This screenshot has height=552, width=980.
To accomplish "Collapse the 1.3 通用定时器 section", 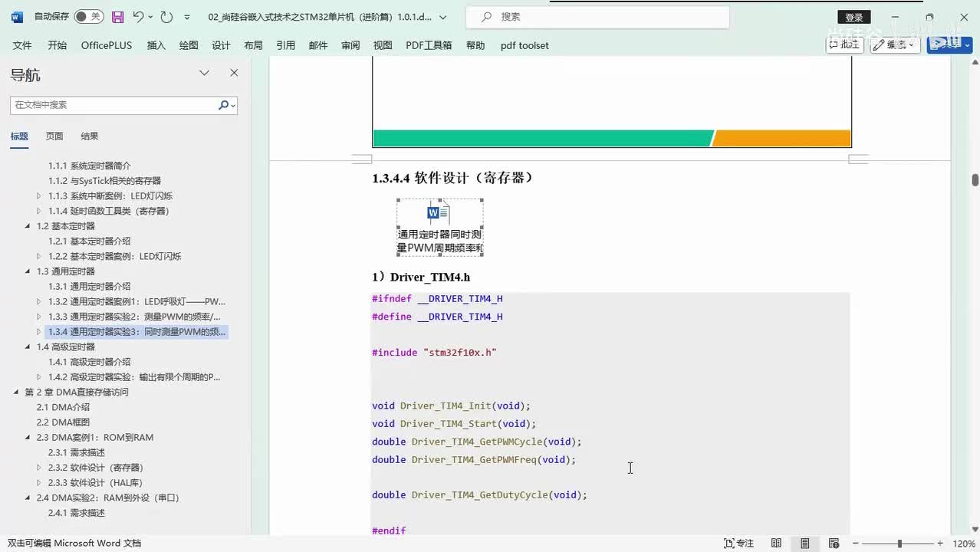I will pyautogui.click(x=28, y=271).
